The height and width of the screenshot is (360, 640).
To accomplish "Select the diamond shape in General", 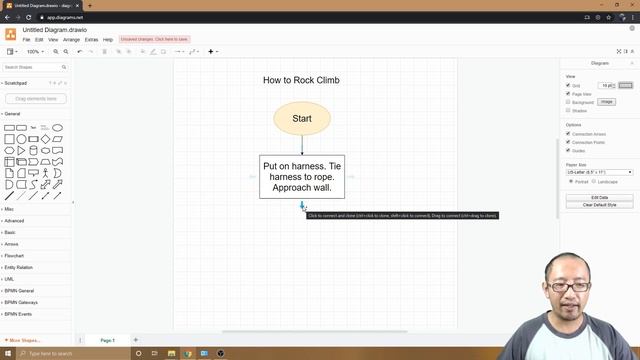I will tap(45, 139).
